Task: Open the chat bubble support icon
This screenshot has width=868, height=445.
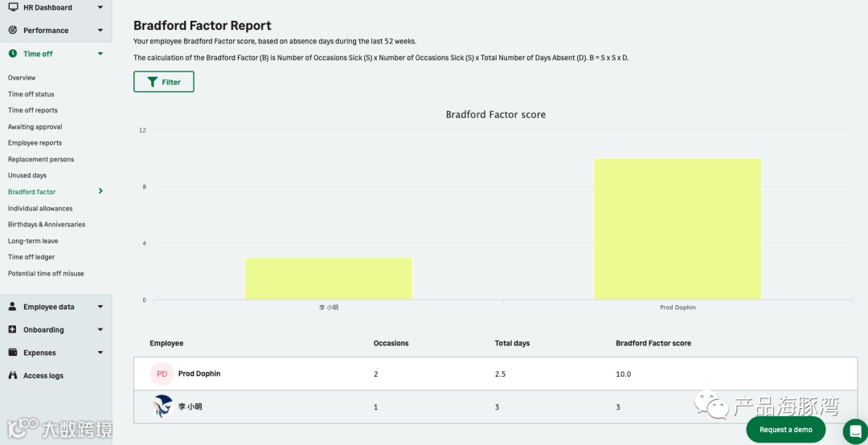Action: pyautogui.click(x=855, y=430)
